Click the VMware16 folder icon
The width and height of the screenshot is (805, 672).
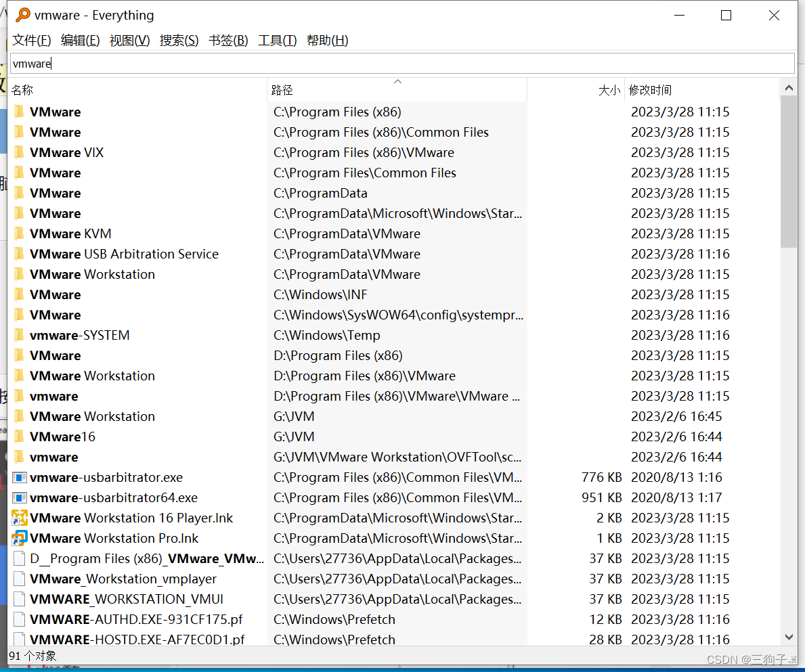[x=20, y=436]
